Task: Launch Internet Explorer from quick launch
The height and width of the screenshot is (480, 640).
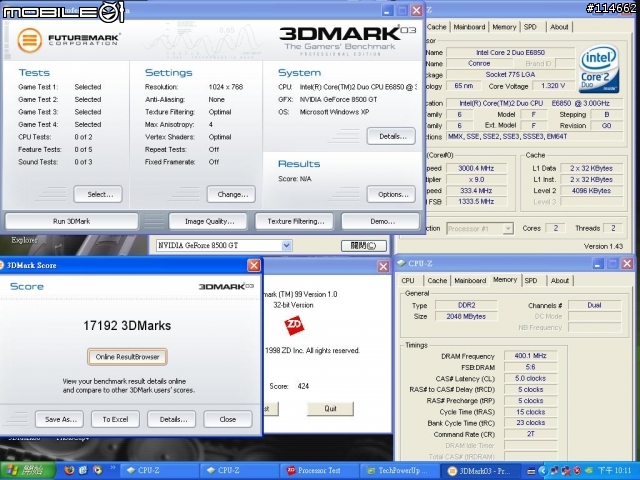Action: pos(83,470)
